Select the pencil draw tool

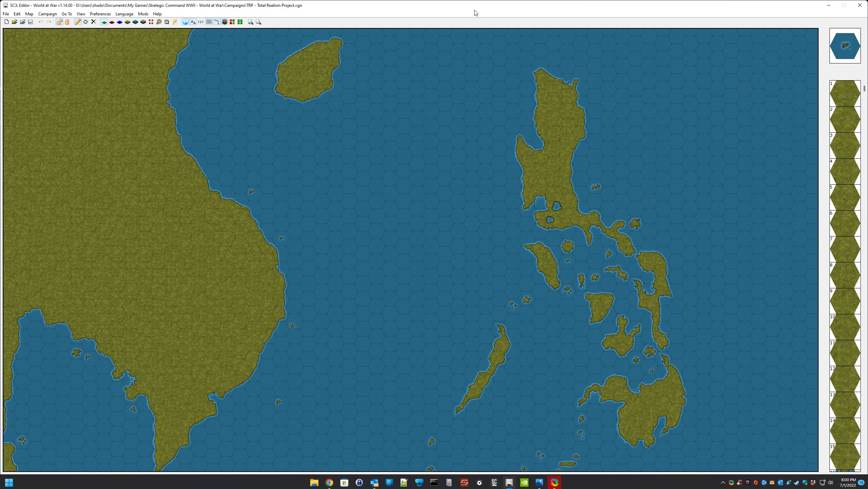point(78,22)
